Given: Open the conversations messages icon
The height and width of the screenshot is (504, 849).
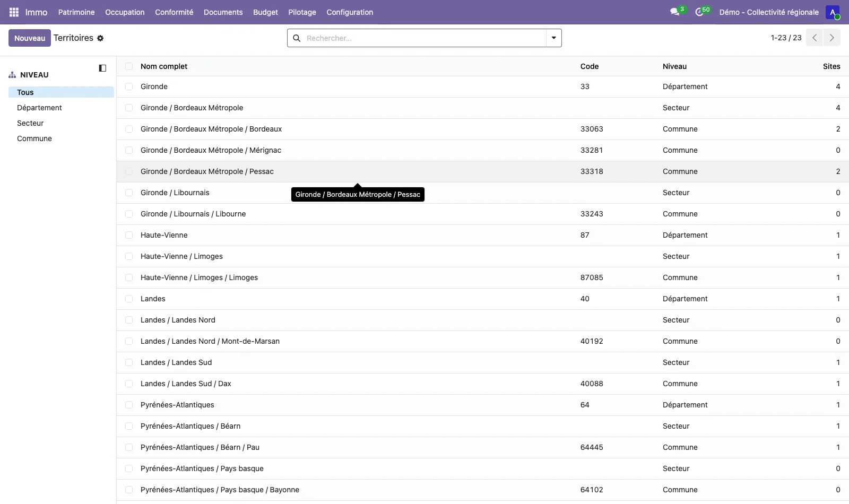Looking at the screenshot, I should click(675, 12).
